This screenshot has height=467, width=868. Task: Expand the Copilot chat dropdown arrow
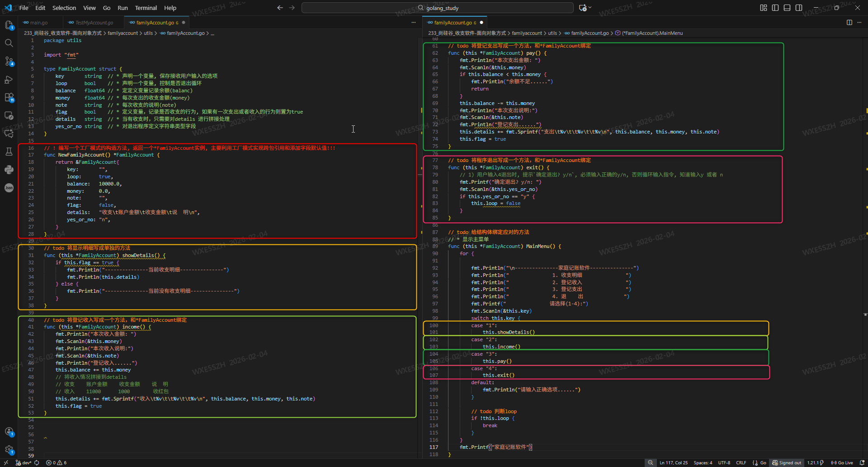click(590, 8)
